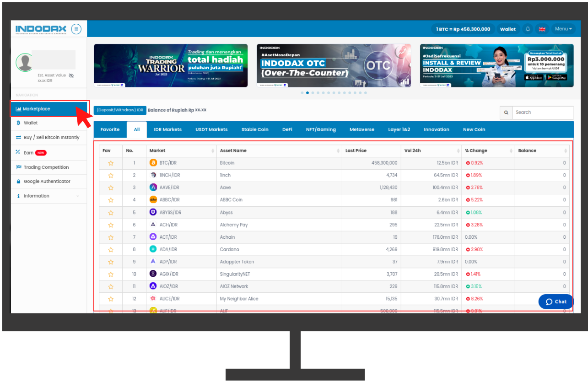Switch language via the UK flag icon
Viewport: 588px width, 381px height.
coord(542,29)
